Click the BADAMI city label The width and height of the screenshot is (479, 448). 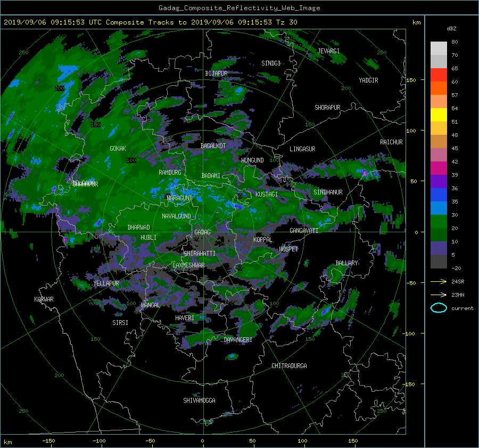tap(211, 176)
